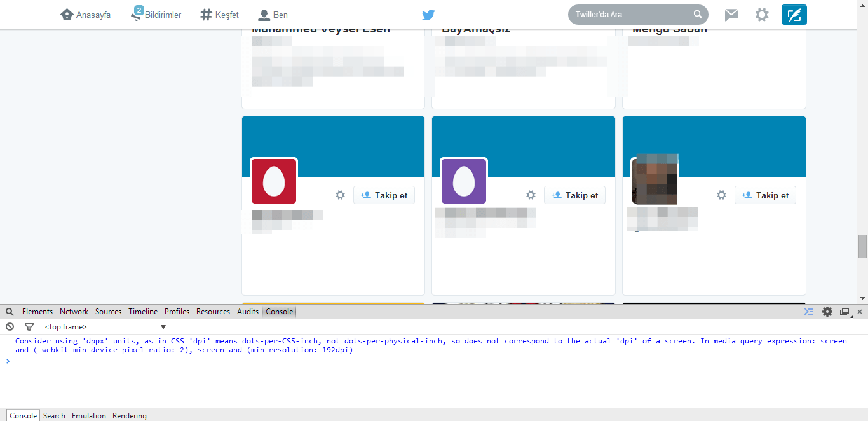The image size is (868, 421).
Task: Switch to the Resources tab
Action: click(213, 312)
